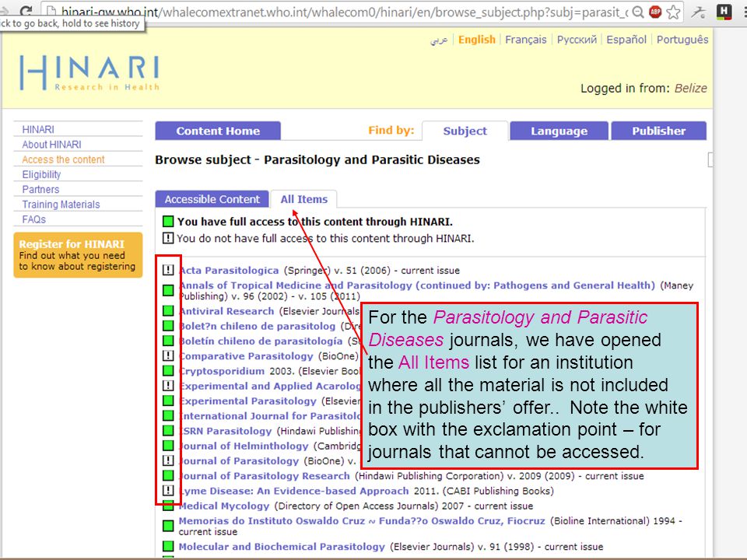Open Access the content sidebar link
Image resolution: width=747 pixels, height=560 pixels.
[63, 159]
